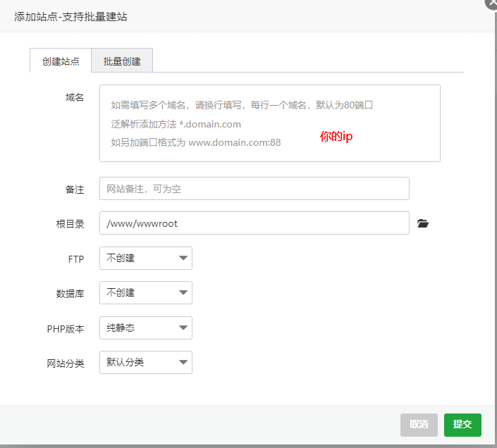This screenshot has height=448, width=497.
Task: Click the 根目录 field label
Action: click(70, 224)
